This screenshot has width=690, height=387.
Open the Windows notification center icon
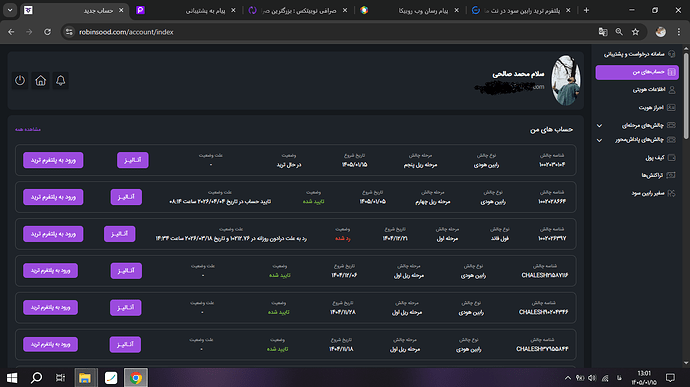(670, 378)
